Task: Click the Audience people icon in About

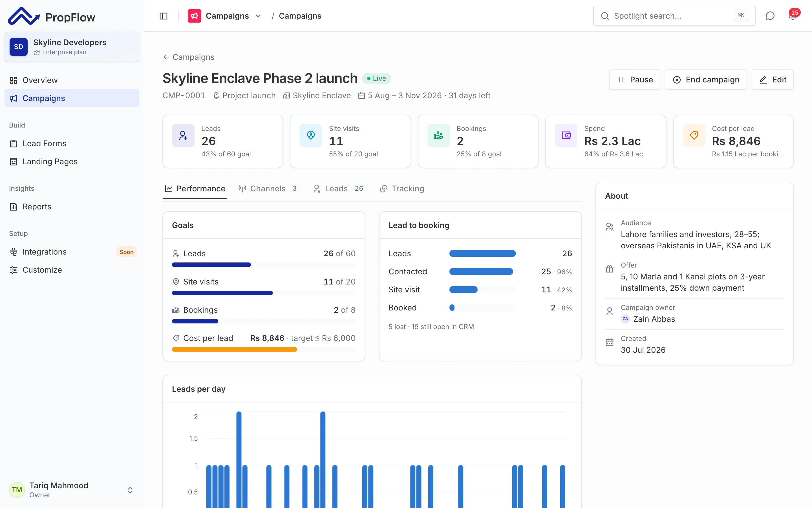Action: click(609, 227)
